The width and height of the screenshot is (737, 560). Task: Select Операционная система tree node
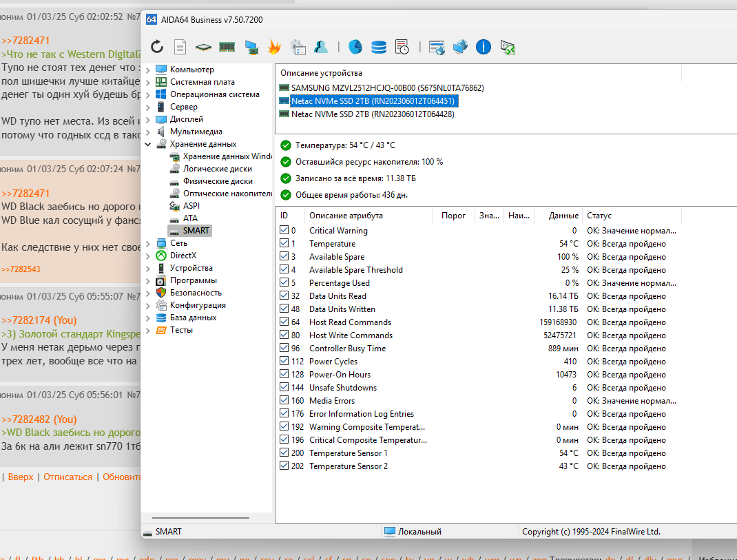pos(215,94)
